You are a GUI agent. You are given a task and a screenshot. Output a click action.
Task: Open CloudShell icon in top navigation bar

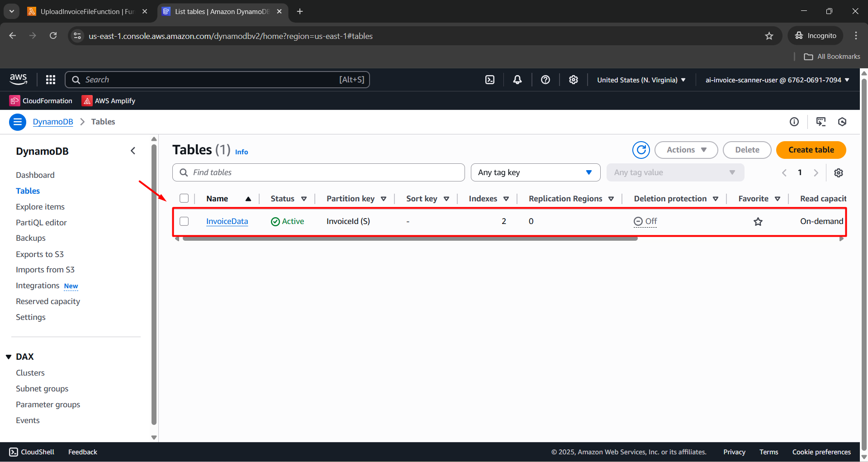coord(490,80)
